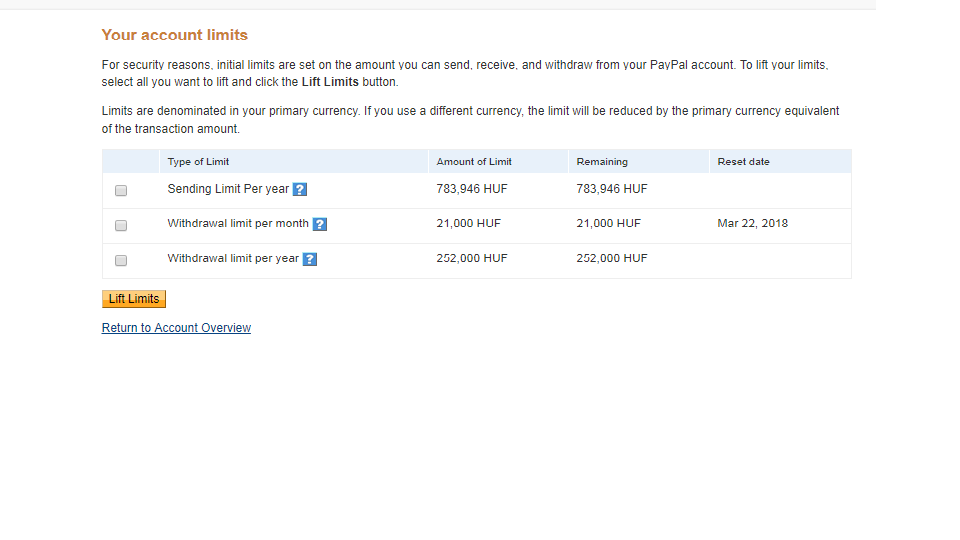The width and height of the screenshot is (960, 540).
Task: Follow the Return to Account Overview link
Action: click(x=176, y=328)
